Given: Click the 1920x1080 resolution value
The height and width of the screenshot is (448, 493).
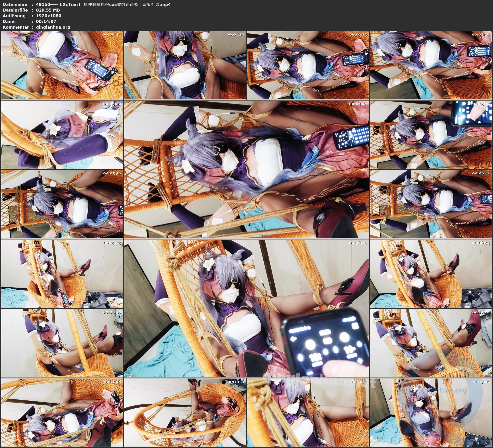Looking at the screenshot, I should 48,16.
